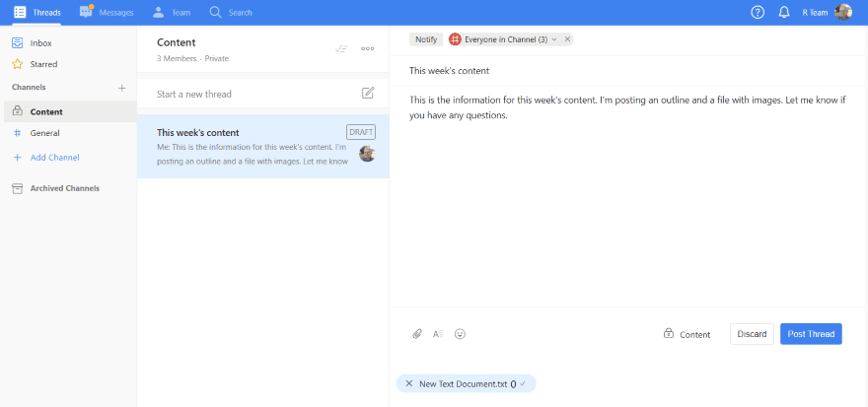Click the archive box icon

tap(17, 188)
